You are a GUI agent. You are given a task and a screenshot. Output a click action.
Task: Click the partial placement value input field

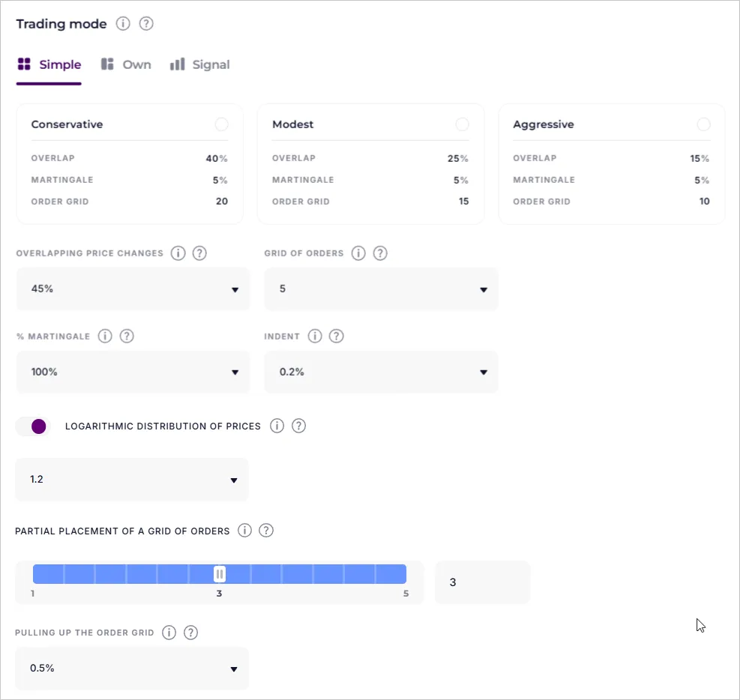[482, 582]
